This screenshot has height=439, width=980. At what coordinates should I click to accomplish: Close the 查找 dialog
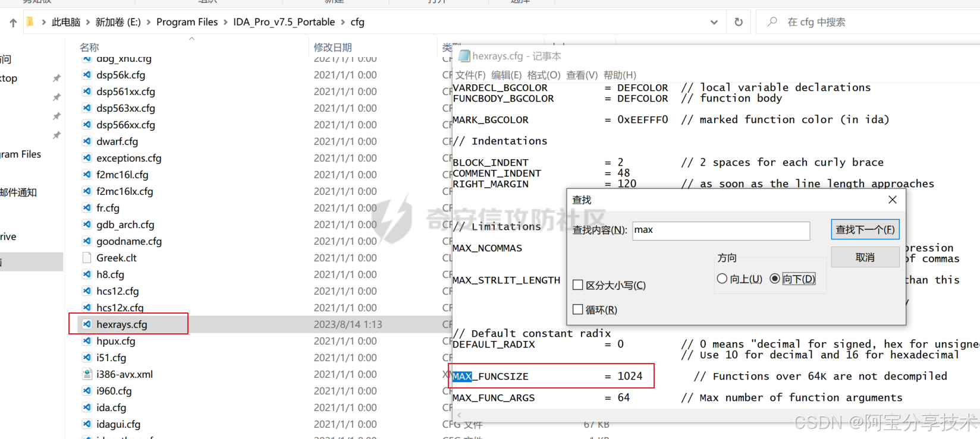(x=893, y=200)
